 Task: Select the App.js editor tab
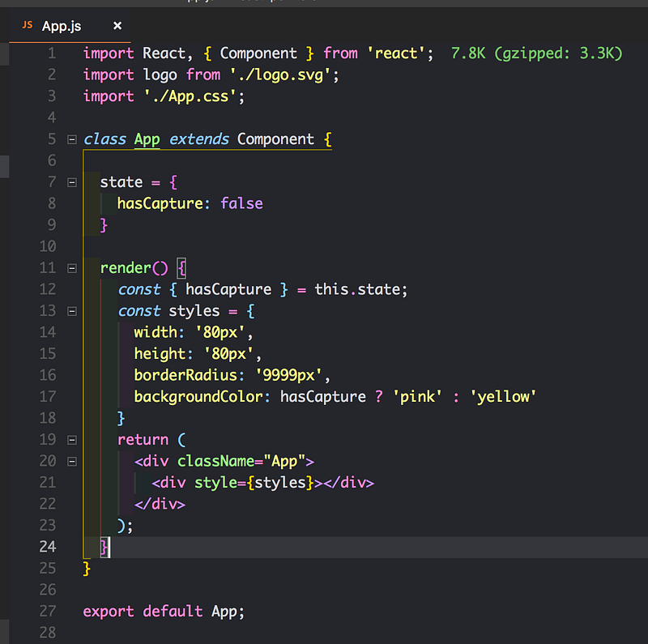(x=70, y=26)
